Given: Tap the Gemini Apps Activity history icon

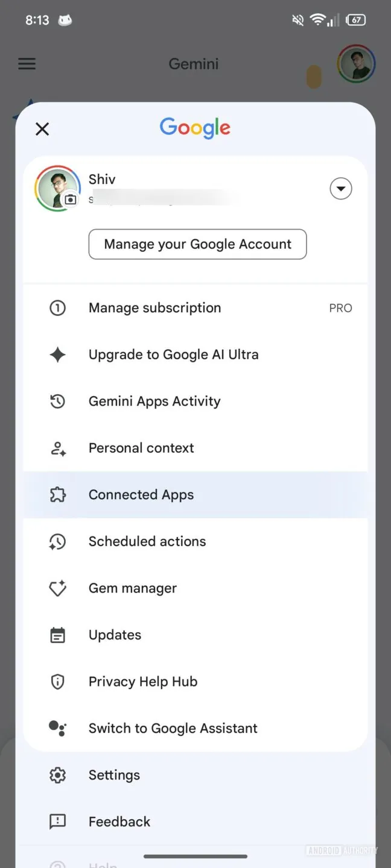Looking at the screenshot, I should 57,401.
